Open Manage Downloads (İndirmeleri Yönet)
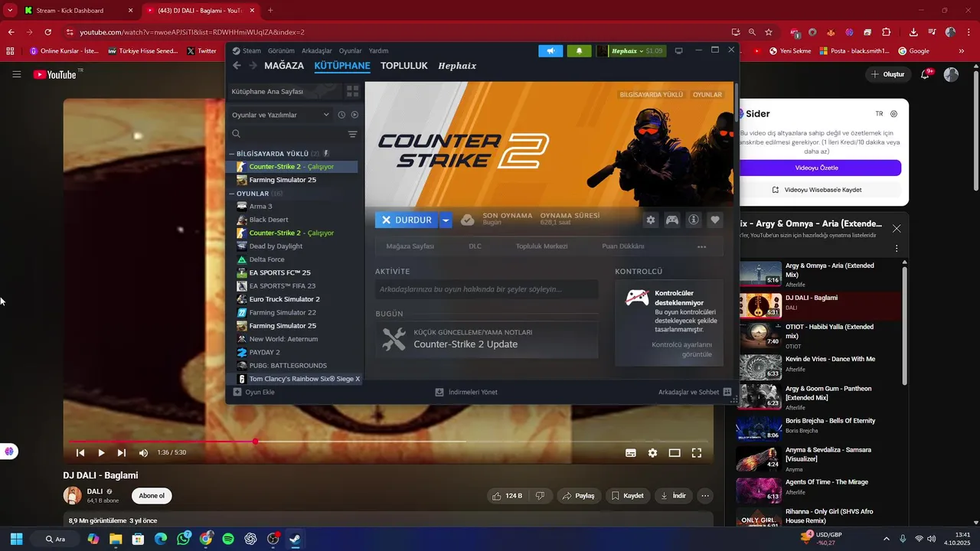Screen dimensions: 980x551 pos(466,392)
